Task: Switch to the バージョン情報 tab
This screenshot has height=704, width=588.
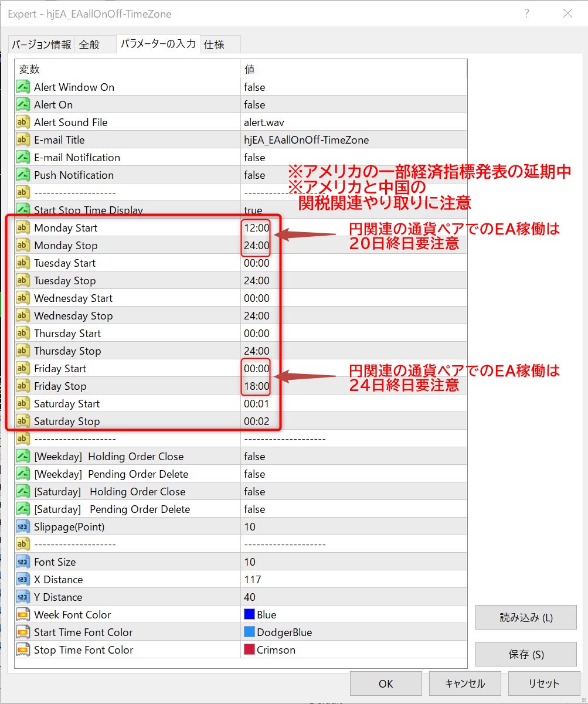Action: (42, 45)
